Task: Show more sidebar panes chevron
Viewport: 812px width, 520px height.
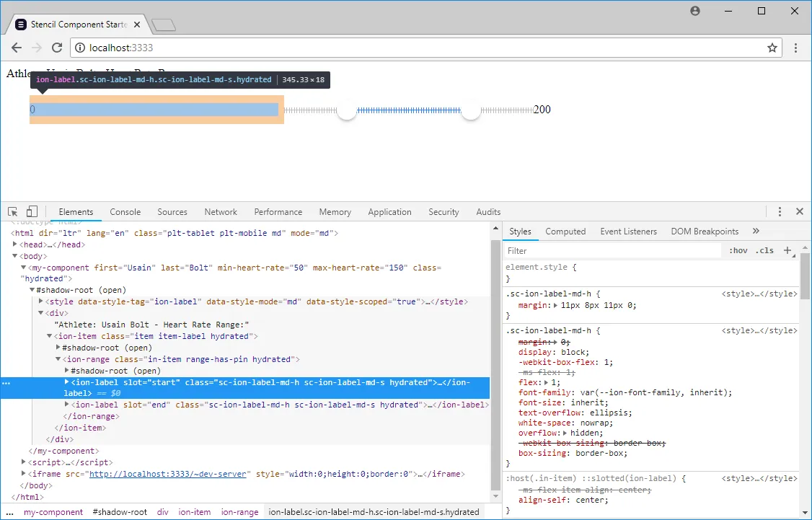Action: coord(756,231)
